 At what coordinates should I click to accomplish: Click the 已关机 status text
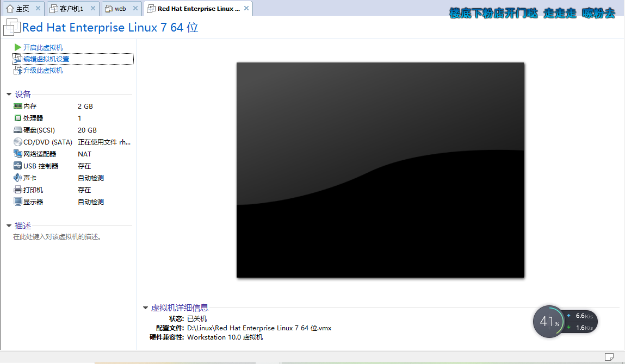click(x=197, y=318)
